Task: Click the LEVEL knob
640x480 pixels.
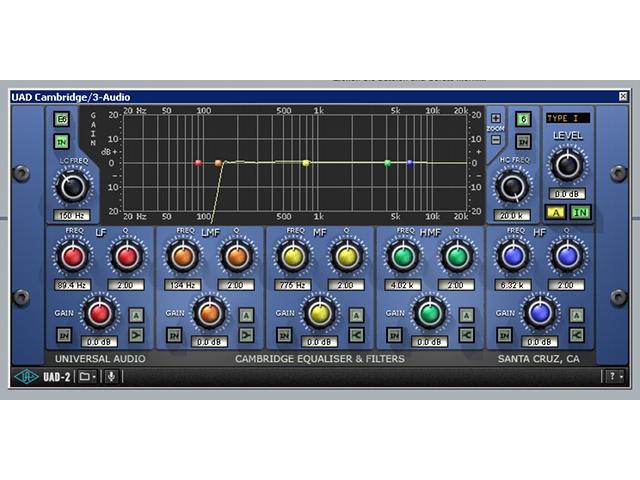Action: coord(567,165)
